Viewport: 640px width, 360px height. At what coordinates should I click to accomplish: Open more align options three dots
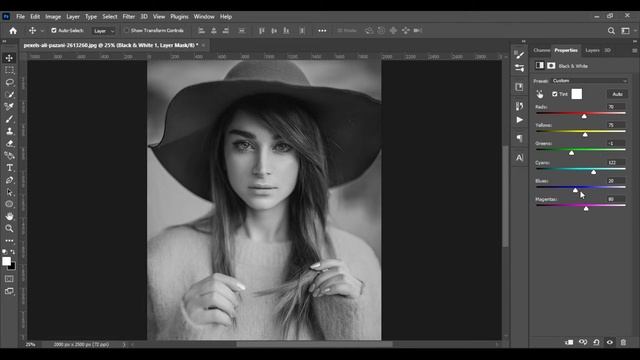322,31
